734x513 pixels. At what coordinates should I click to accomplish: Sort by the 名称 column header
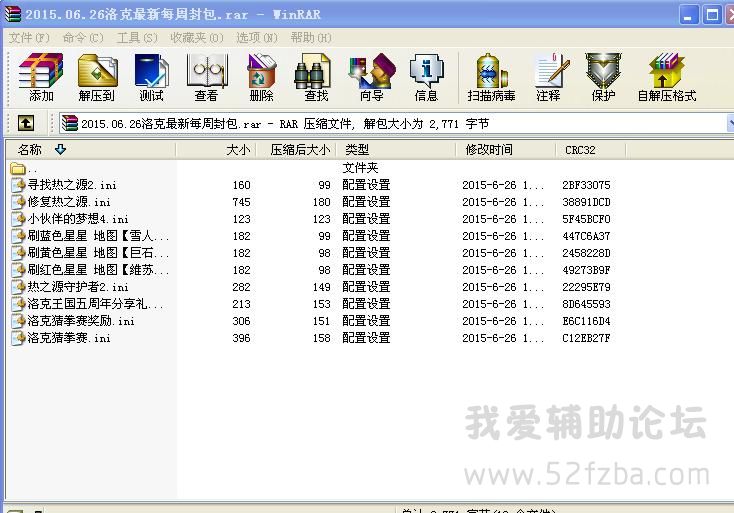(x=90, y=150)
